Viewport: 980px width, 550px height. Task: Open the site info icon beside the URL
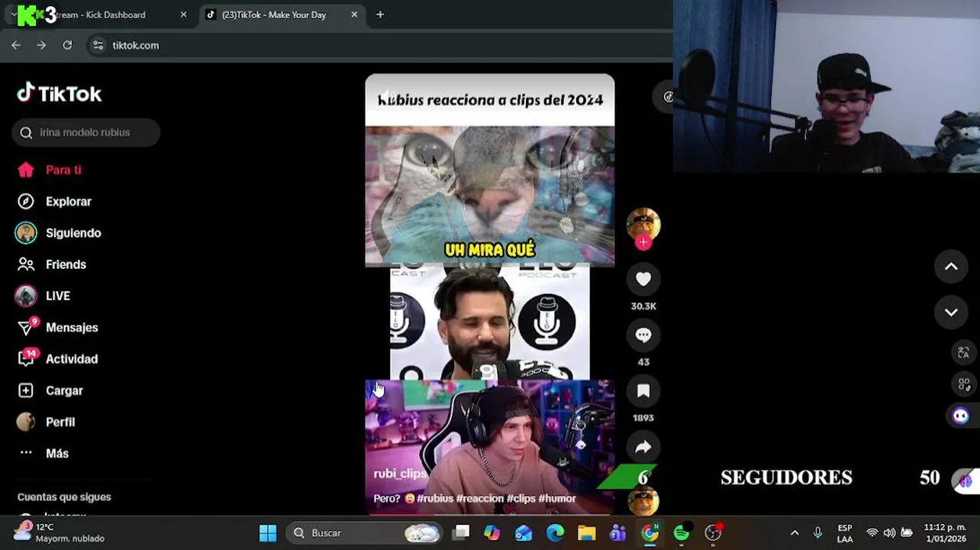click(x=98, y=45)
